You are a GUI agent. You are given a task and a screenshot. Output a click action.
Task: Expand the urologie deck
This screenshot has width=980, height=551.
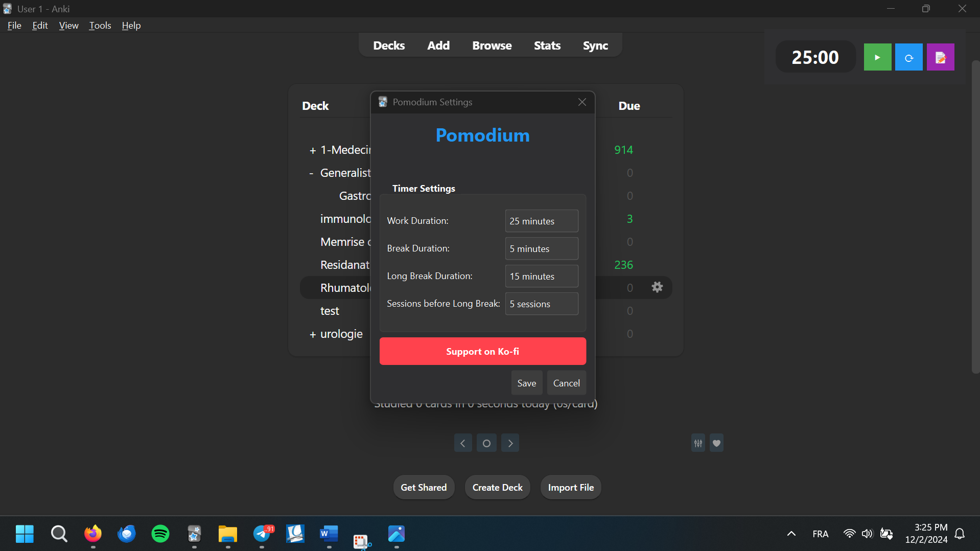click(x=313, y=334)
